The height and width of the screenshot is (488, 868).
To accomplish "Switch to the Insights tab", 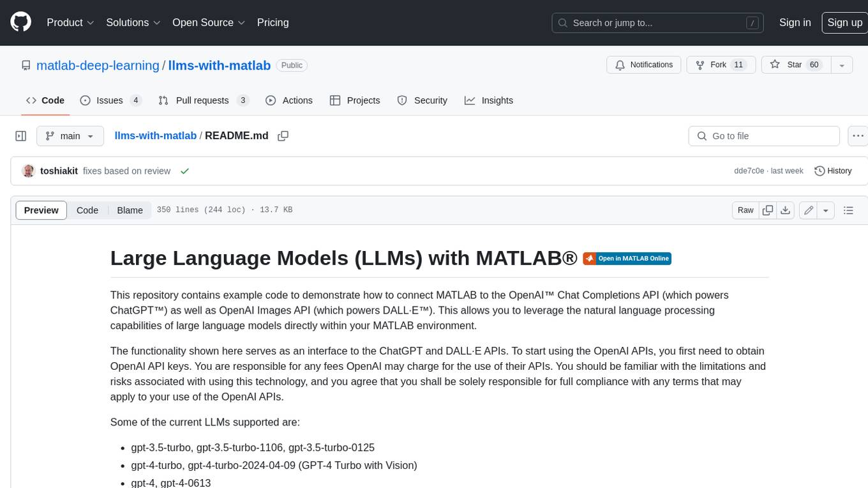I will coord(489,100).
